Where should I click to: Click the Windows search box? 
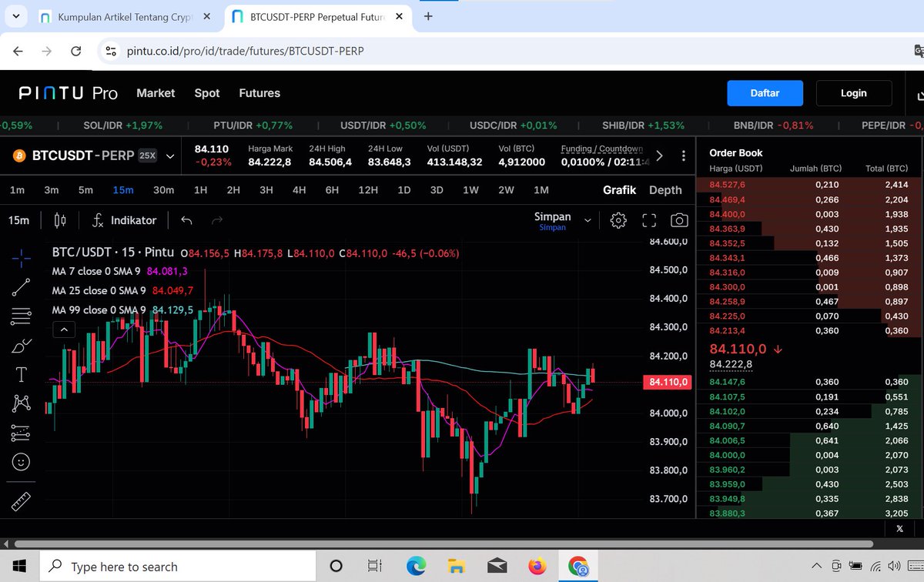click(x=177, y=567)
